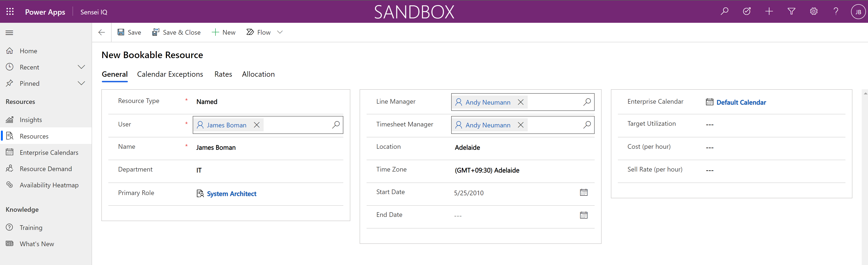
Task: Click the help question mark icon
Action: pyautogui.click(x=836, y=11)
